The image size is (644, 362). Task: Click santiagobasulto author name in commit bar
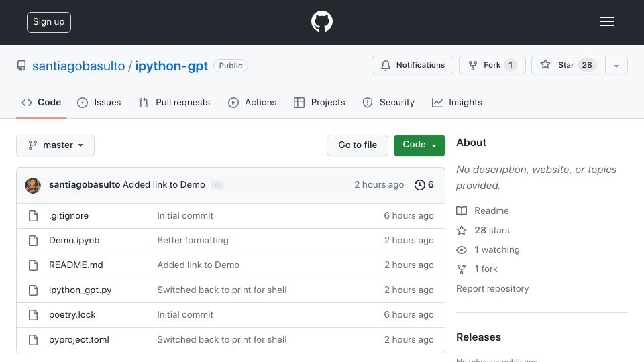(x=85, y=185)
